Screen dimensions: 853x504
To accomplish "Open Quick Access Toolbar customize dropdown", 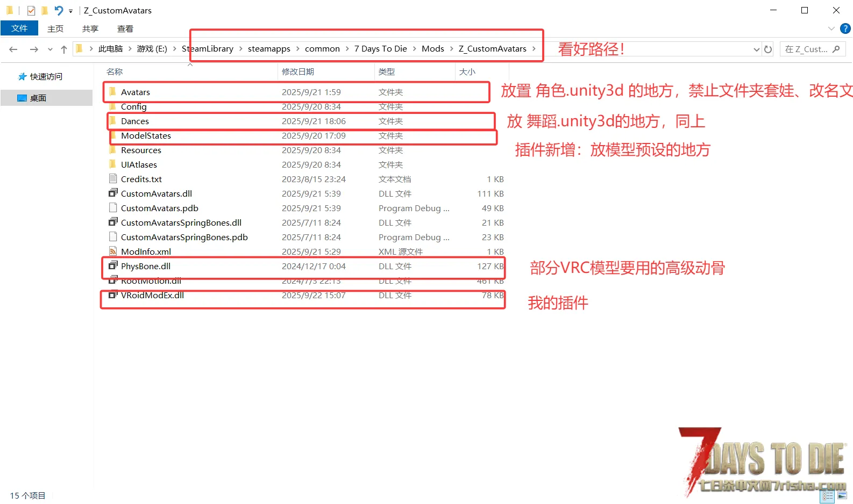I will [70, 11].
